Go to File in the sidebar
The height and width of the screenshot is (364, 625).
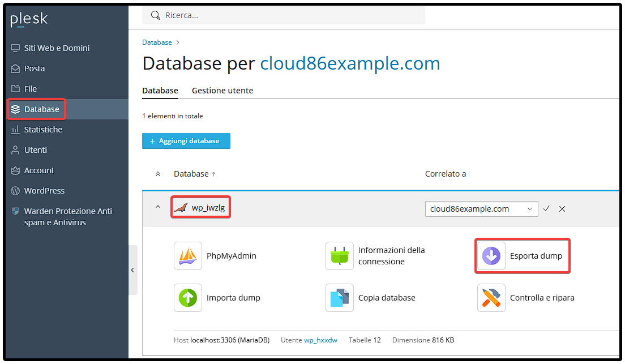(31, 88)
